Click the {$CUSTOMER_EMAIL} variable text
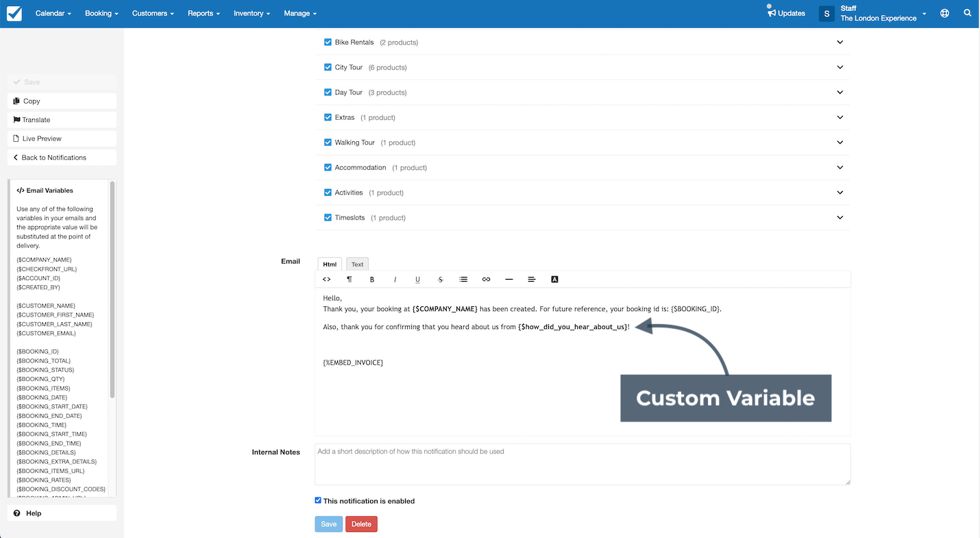 click(46, 333)
